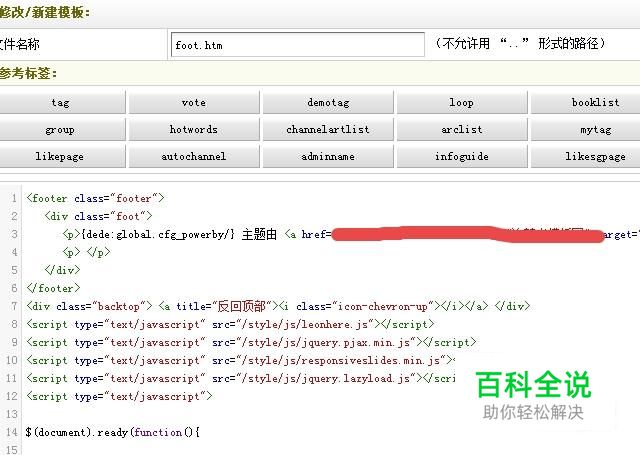
Task: Insert the infoguide reference tag
Action: [x=462, y=156]
